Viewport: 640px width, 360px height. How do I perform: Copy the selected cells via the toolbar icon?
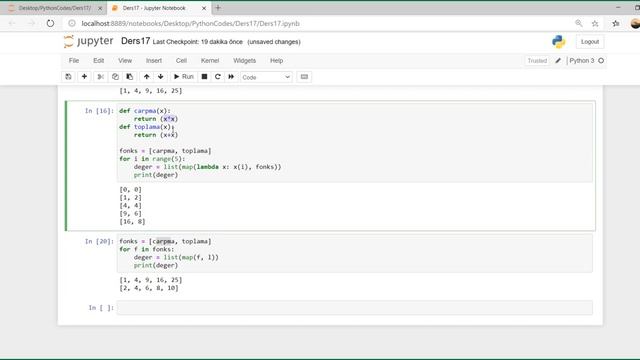115,77
